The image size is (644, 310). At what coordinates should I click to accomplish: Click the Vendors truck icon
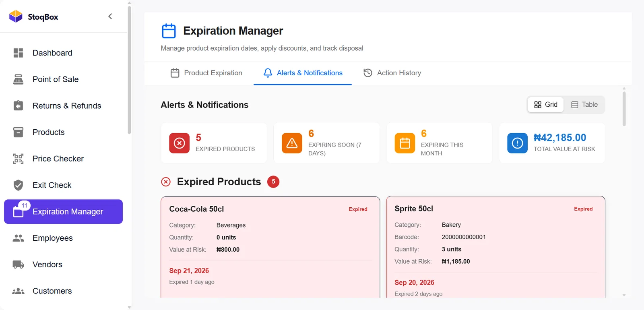[18, 265]
